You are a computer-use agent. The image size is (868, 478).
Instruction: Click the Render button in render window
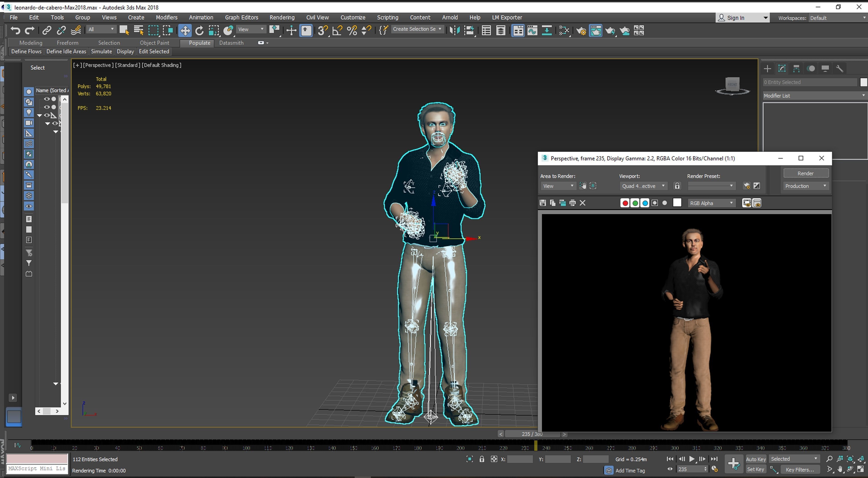806,173
